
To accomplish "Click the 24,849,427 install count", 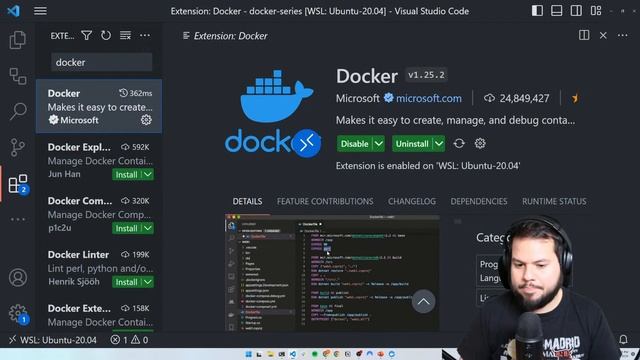I will pos(516,98).
